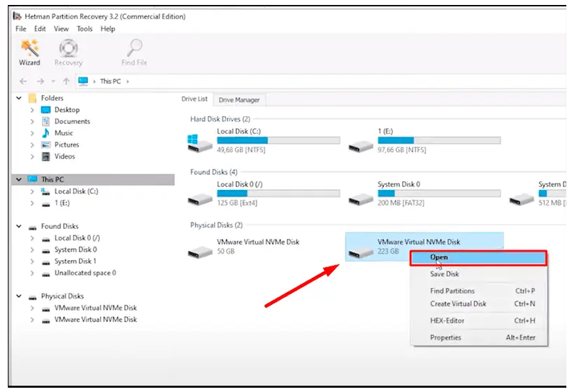The image size is (572, 392).
Task: Collapse the Folders tree node
Action: 18,98
